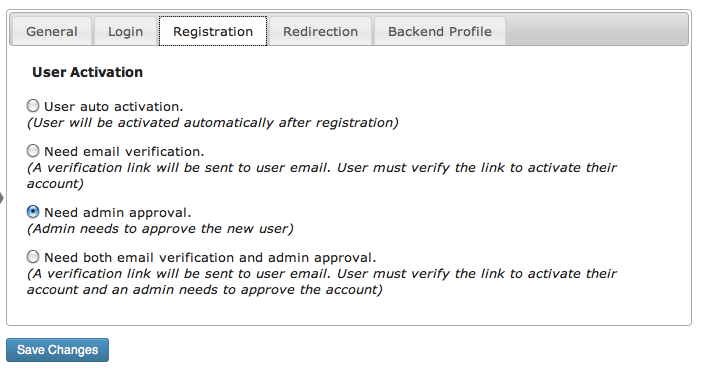Click the 'User auto activation.' label text

[x=114, y=107]
